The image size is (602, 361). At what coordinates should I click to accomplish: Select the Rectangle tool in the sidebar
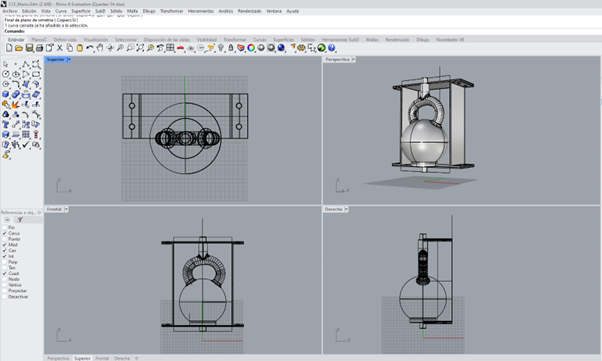click(x=36, y=74)
